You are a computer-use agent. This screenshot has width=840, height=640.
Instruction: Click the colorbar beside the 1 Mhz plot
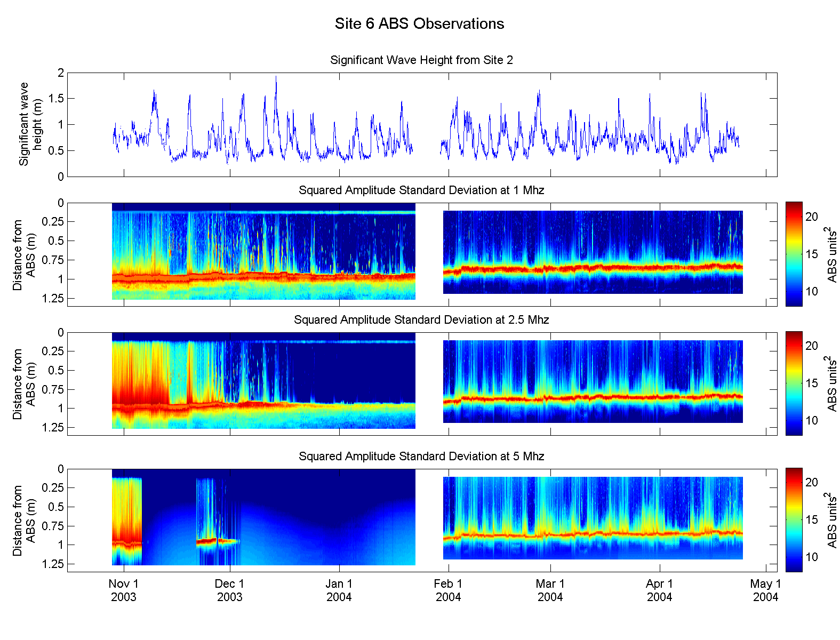(x=794, y=254)
